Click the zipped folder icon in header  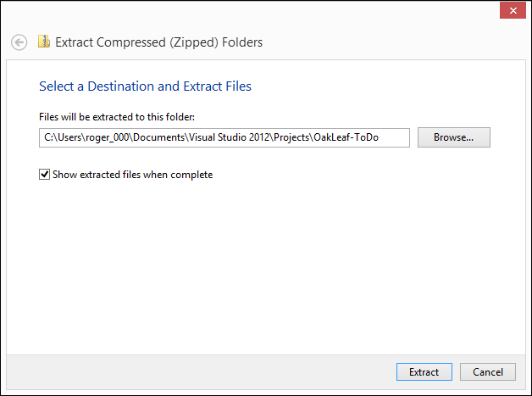click(44, 41)
